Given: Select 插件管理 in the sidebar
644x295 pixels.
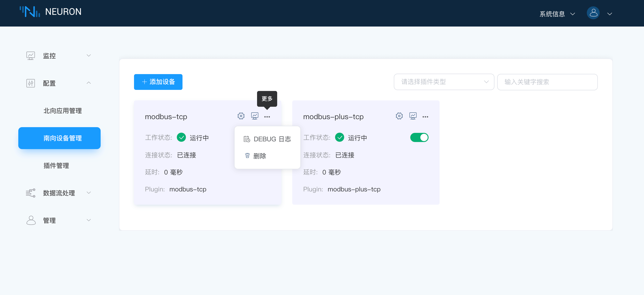Looking at the screenshot, I should pyautogui.click(x=56, y=166).
